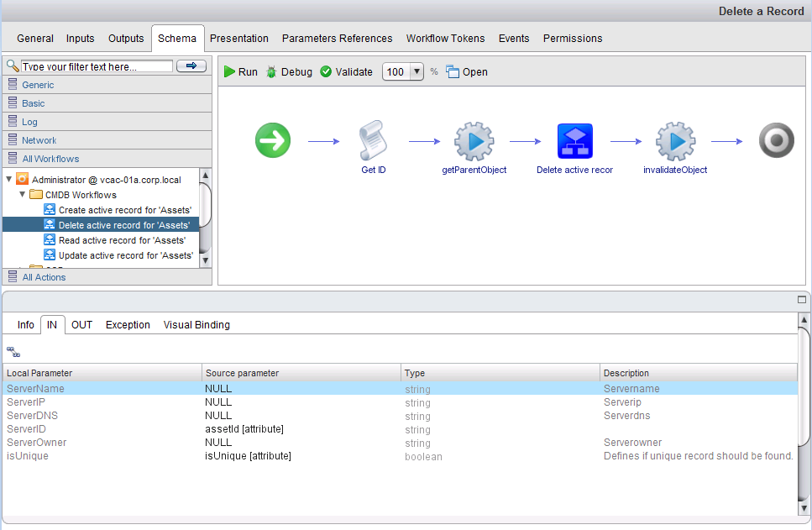Select the ServerIP parameter row
812x530 pixels.
(x=400, y=402)
